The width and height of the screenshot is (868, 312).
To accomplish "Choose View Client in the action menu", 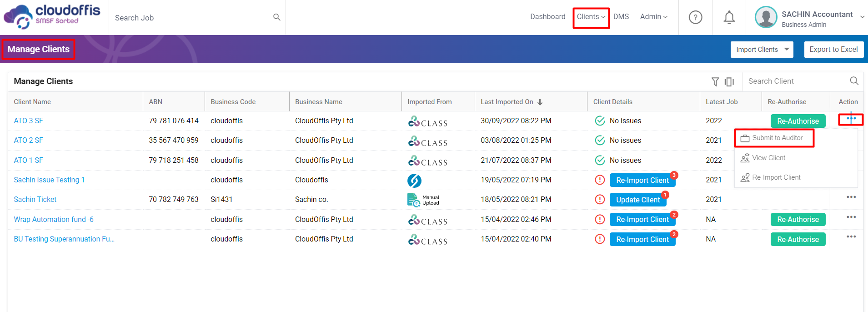I will (x=768, y=158).
